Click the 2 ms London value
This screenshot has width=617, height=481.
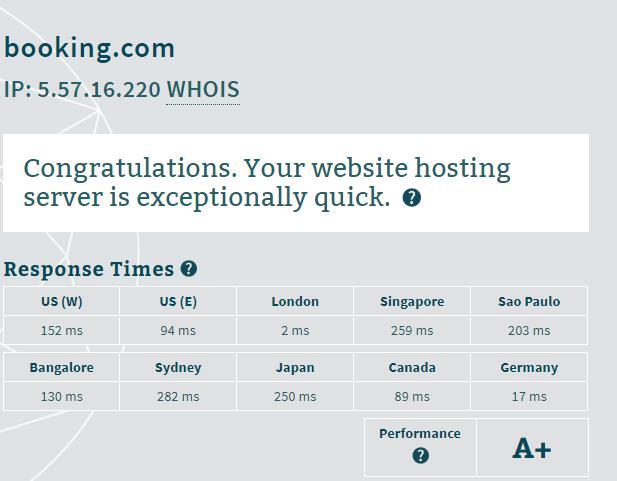point(295,331)
